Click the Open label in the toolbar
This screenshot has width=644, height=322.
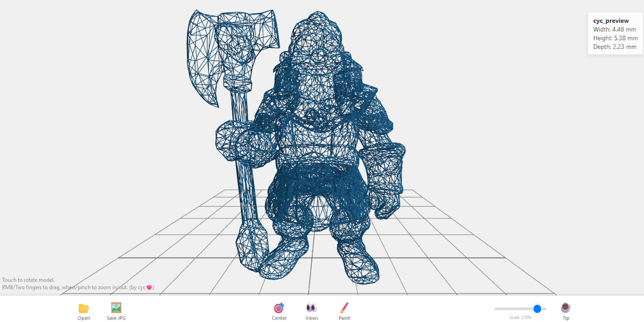[84, 318]
